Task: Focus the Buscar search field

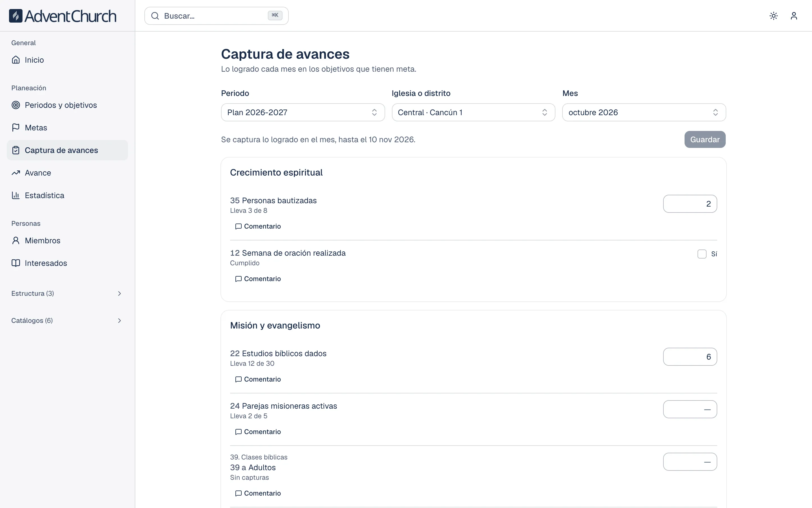Action: 216,16
